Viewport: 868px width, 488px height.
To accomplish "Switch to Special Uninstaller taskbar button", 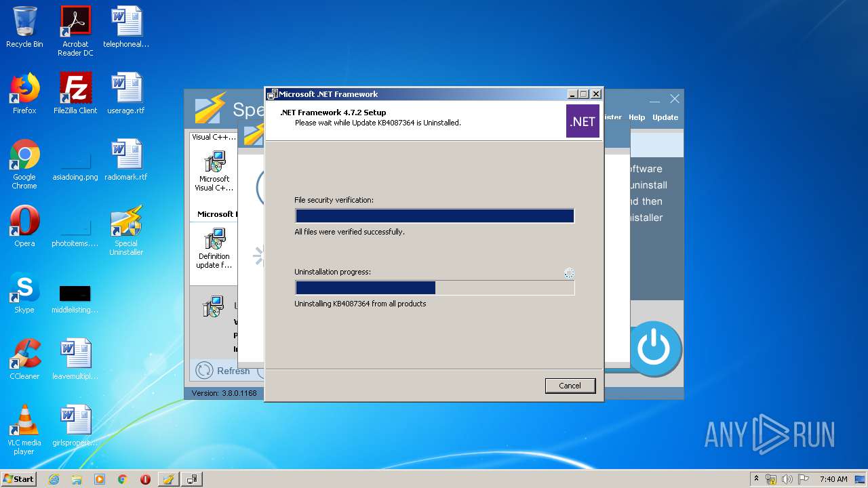I will (x=168, y=479).
